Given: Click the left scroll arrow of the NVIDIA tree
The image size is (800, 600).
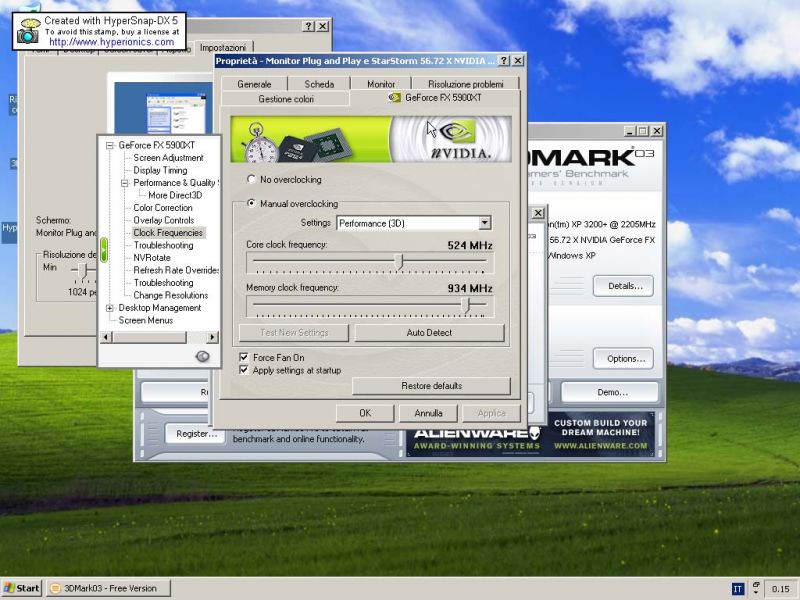Looking at the screenshot, I should click(106, 337).
